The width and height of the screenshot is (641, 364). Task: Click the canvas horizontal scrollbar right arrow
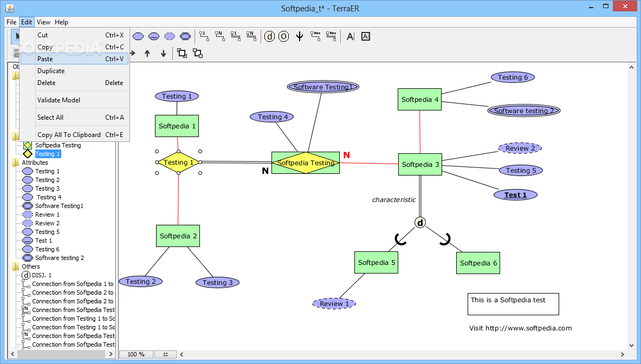pyautogui.click(x=623, y=355)
